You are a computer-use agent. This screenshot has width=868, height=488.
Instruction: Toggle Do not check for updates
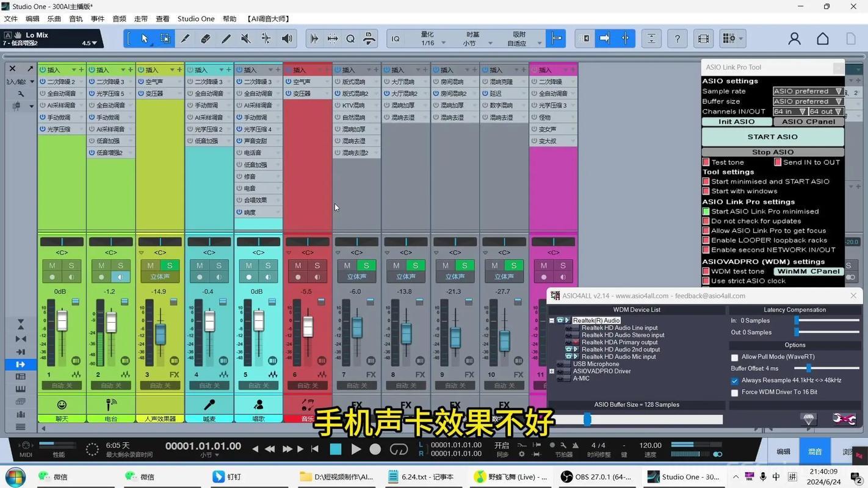point(706,221)
